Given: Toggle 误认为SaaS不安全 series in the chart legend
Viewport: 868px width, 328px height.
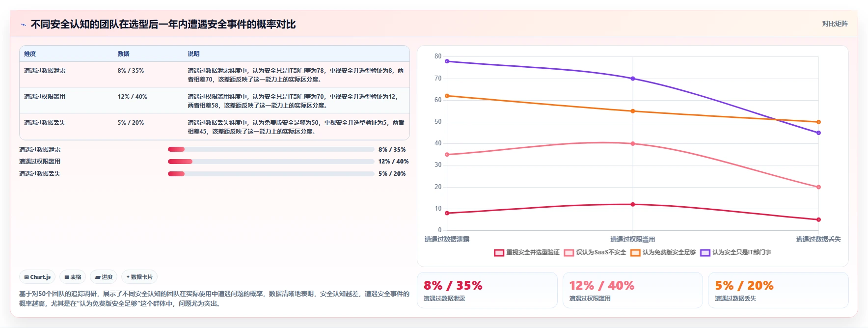Looking at the screenshot, I should [x=595, y=252].
